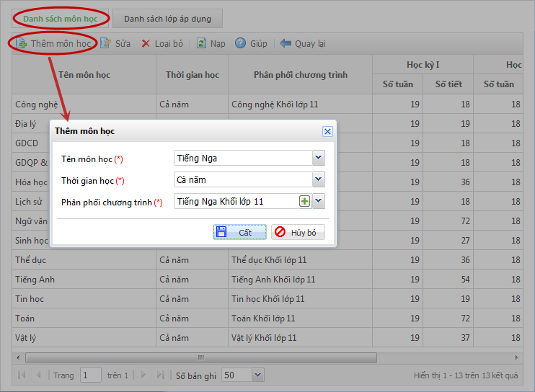Open Giúp help question icon

tap(240, 43)
